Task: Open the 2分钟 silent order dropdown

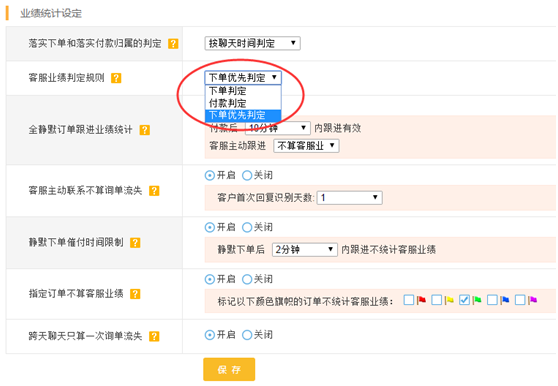Action: (x=305, y=249)
